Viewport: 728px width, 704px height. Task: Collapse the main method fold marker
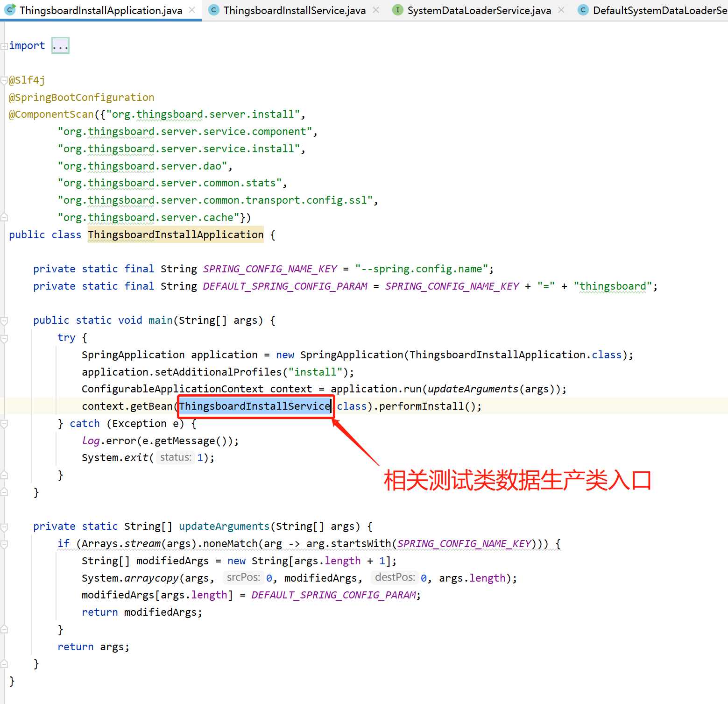[4, 320]
